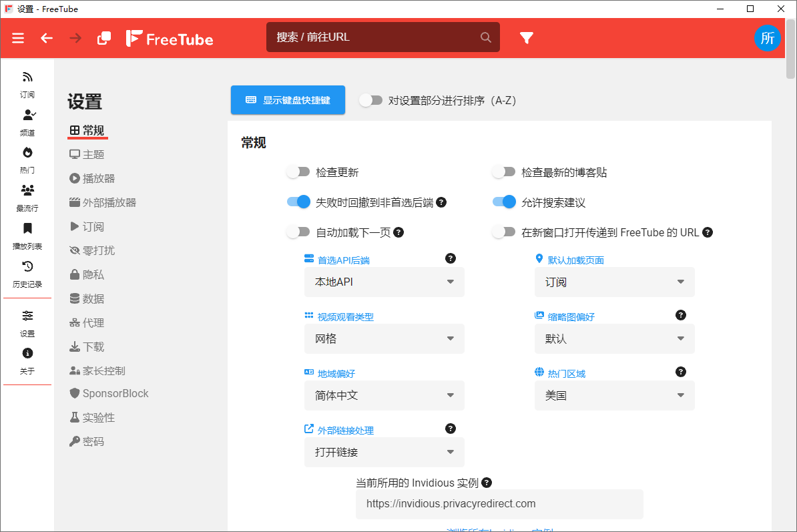Click the 缩略图偏好 help question mark
This screenshot has height=532, width=797.
coord(680,314)
